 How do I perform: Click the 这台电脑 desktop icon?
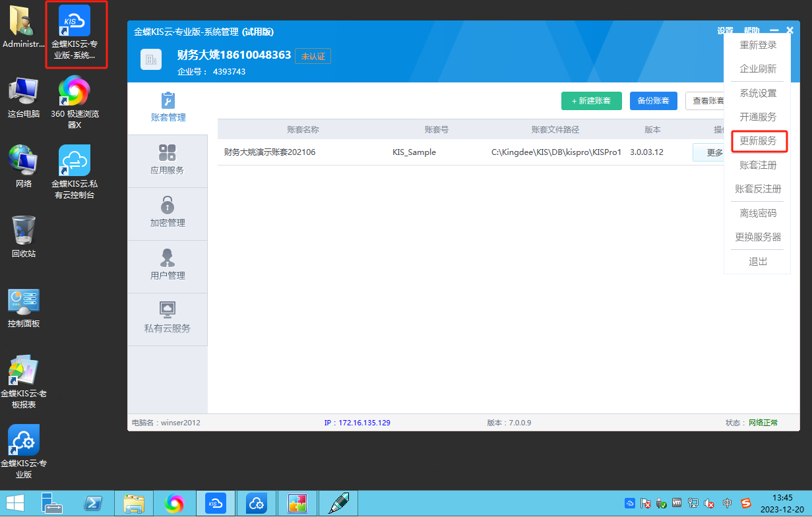[23, 98]
